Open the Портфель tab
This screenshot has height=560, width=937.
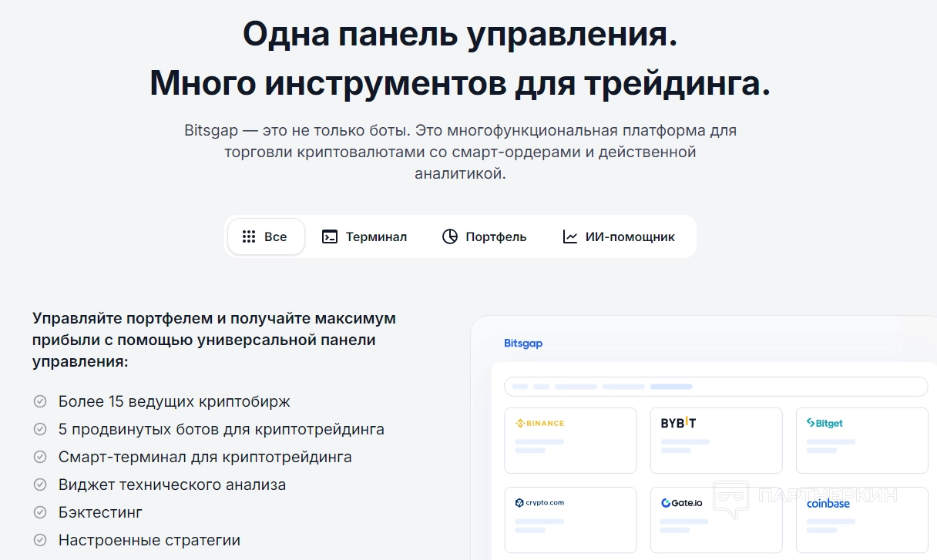pyautogui.click(x=484, y=236)
